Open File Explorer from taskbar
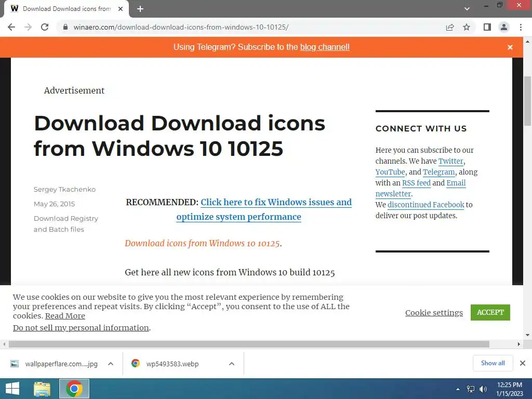Viewport: 532px width, 399px height. (42, 389)
